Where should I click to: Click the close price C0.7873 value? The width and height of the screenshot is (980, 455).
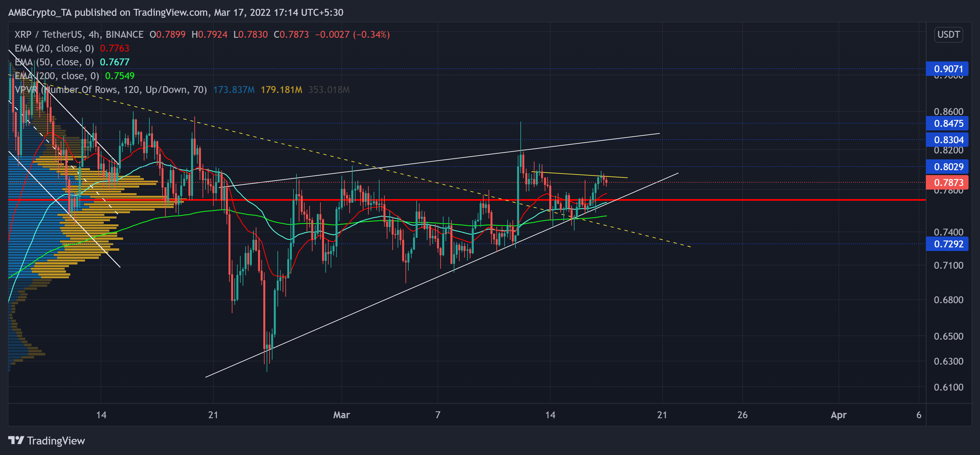(292, 34)
